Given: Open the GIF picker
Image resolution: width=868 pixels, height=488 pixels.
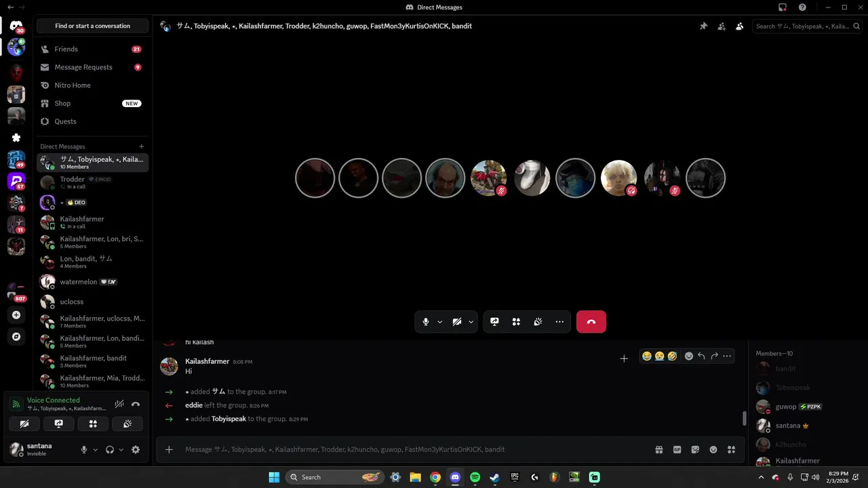Looking at the screenshot, I should [677, 449].
